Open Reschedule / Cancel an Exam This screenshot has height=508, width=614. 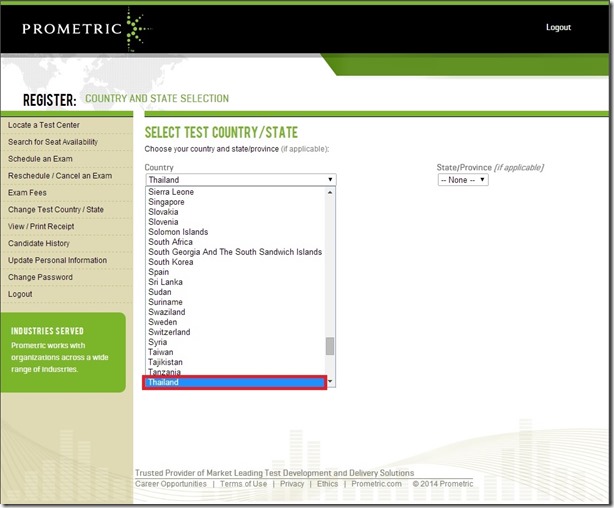pyautogui.click(x=60, y=175)
